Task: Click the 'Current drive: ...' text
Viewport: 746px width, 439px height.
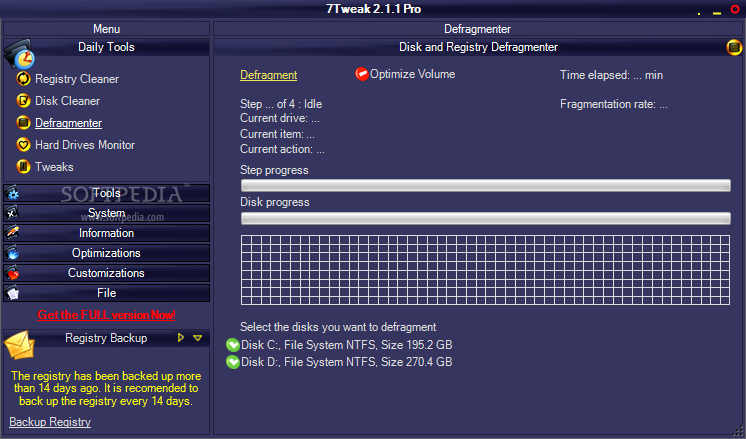Action: point(280,118)
